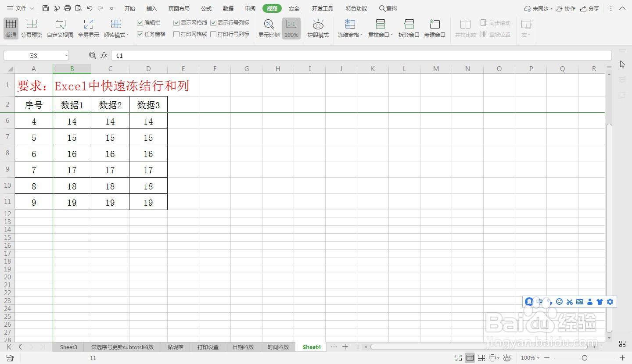Open Print Preview from quick access toolbar

[79, 8]
